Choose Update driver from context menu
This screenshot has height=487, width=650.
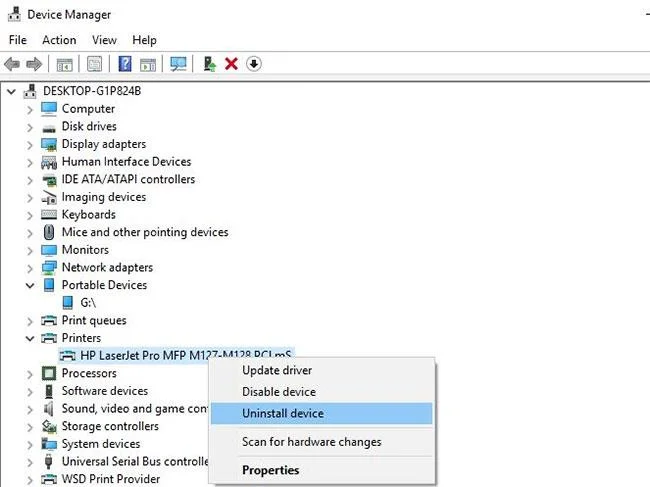point(321,370)
